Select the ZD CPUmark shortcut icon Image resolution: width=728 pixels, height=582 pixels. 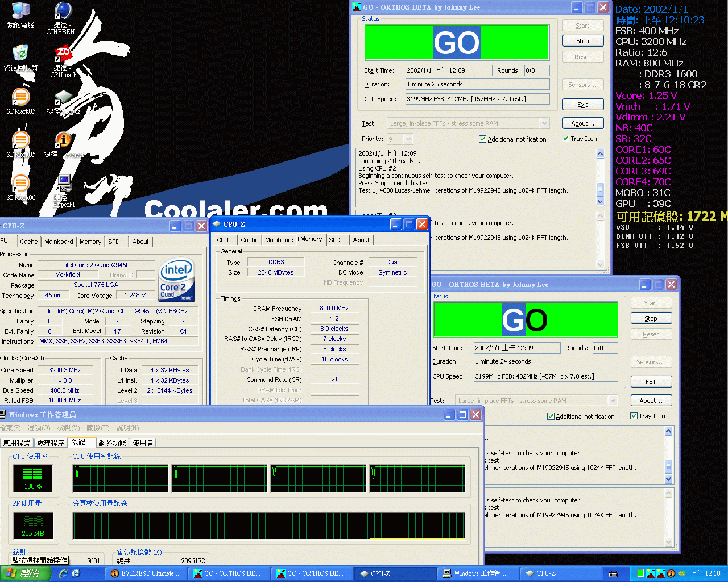click(x=63, y=61)
